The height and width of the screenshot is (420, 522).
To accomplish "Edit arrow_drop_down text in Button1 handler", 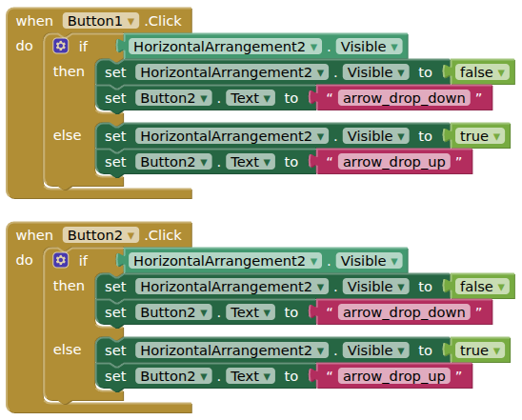I will pos(404,98).
